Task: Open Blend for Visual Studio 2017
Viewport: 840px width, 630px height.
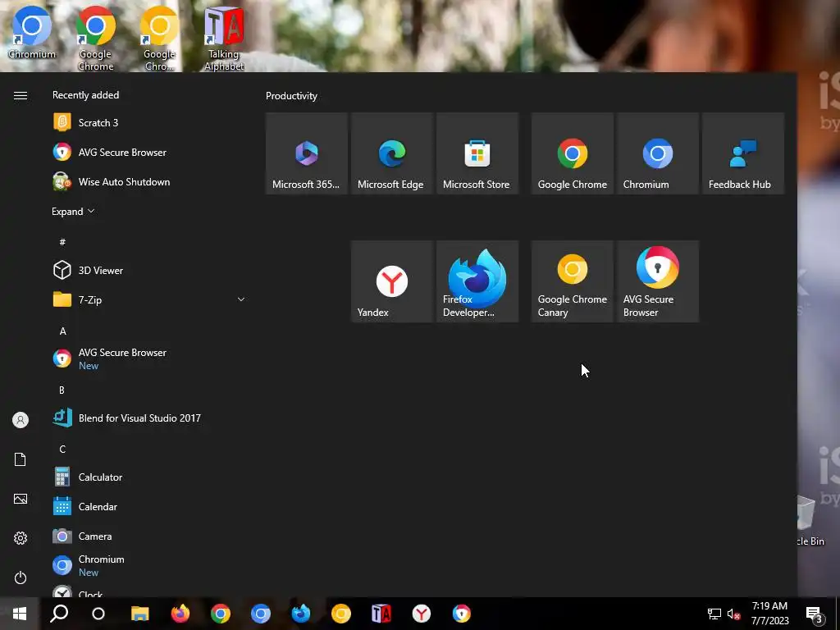Action: point(148,418)
